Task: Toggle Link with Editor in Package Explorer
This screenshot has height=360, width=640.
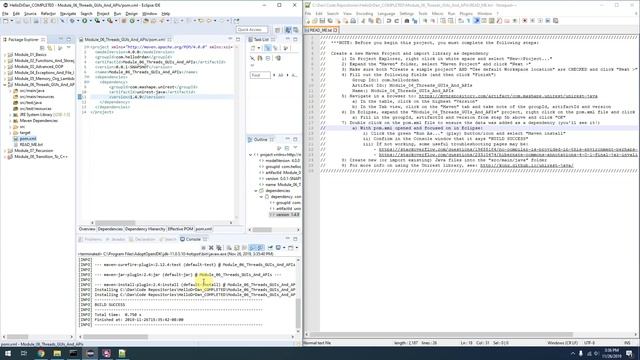Action: 50,48
